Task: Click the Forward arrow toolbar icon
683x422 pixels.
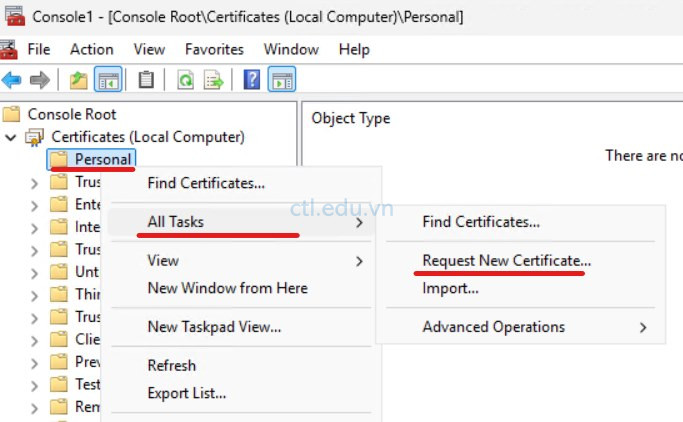Action: click(40, 80)
